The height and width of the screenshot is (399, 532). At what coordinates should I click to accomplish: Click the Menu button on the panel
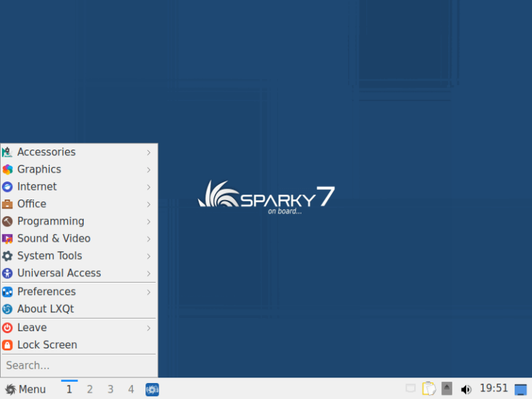pos(26,389)
